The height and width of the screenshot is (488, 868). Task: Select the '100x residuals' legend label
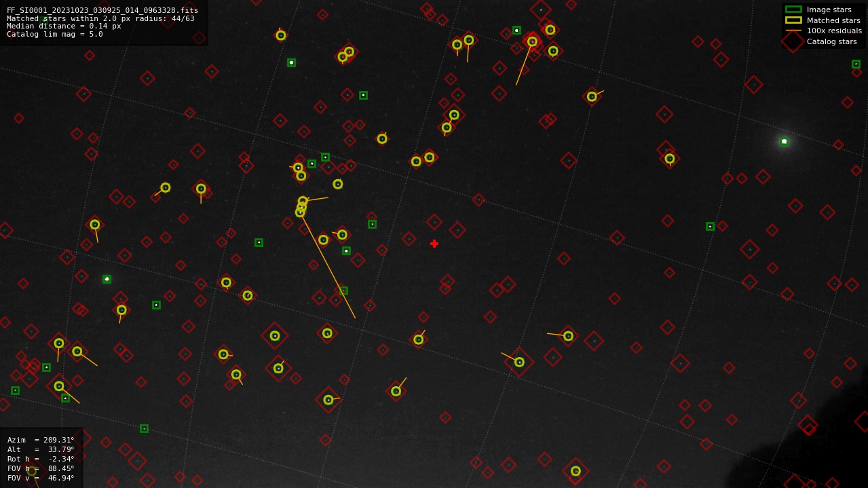point(834,31)
